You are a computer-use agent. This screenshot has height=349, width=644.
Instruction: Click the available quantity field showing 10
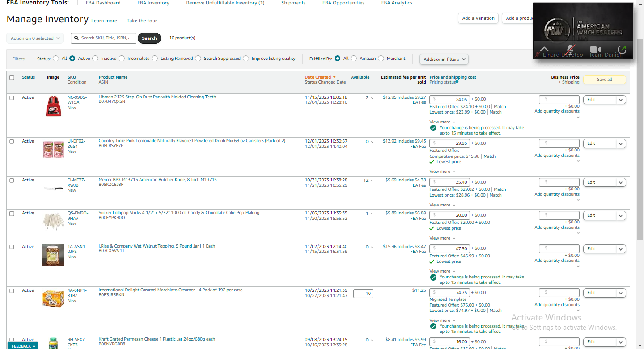[363, 294]
